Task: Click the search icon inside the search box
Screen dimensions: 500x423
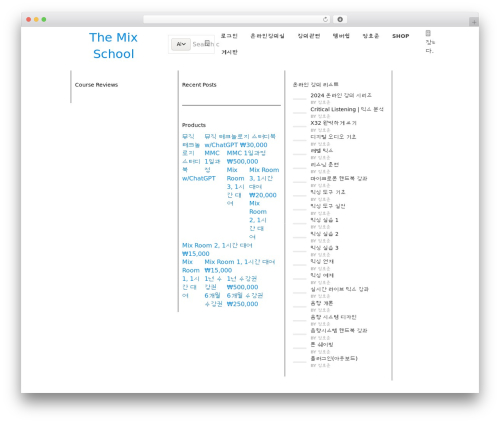Action: (207, 43)
